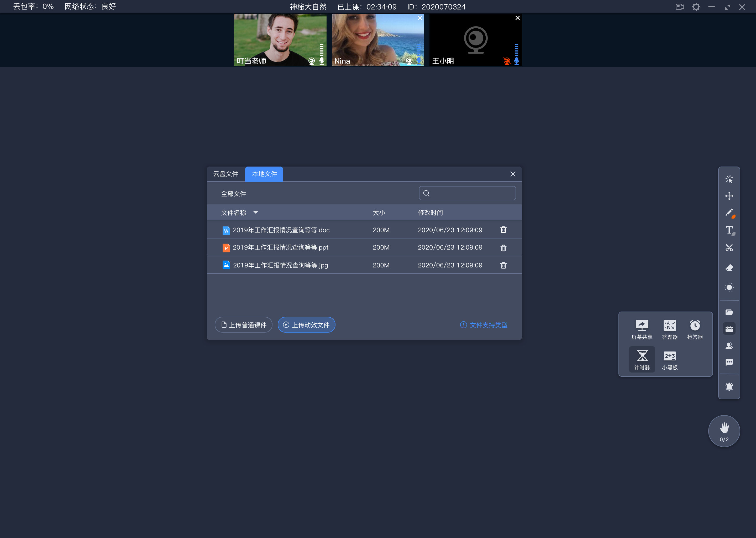Switch to the 云盘文件 tab

point(226,174)
